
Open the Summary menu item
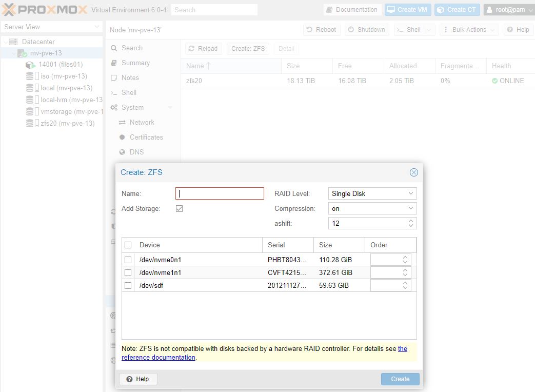(x=135, y=63)
